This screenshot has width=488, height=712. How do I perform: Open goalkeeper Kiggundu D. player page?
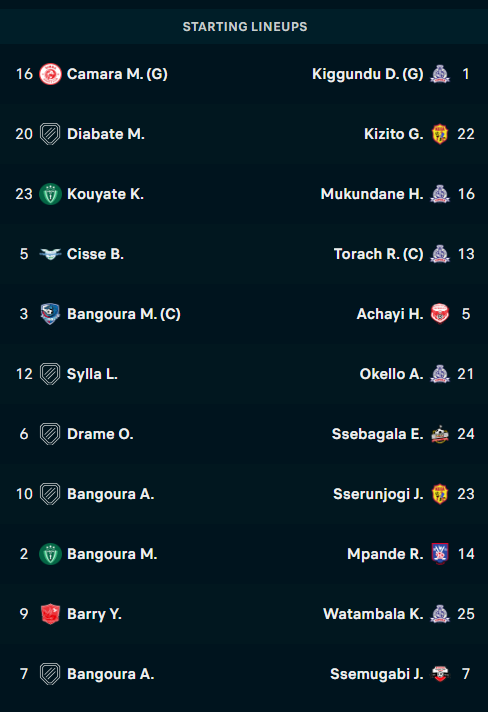[x=368, y=74]
